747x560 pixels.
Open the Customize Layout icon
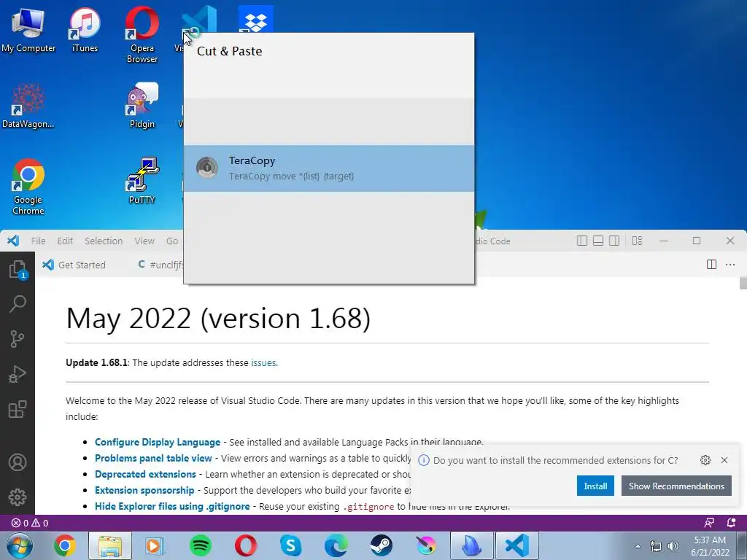click(637, 241)
